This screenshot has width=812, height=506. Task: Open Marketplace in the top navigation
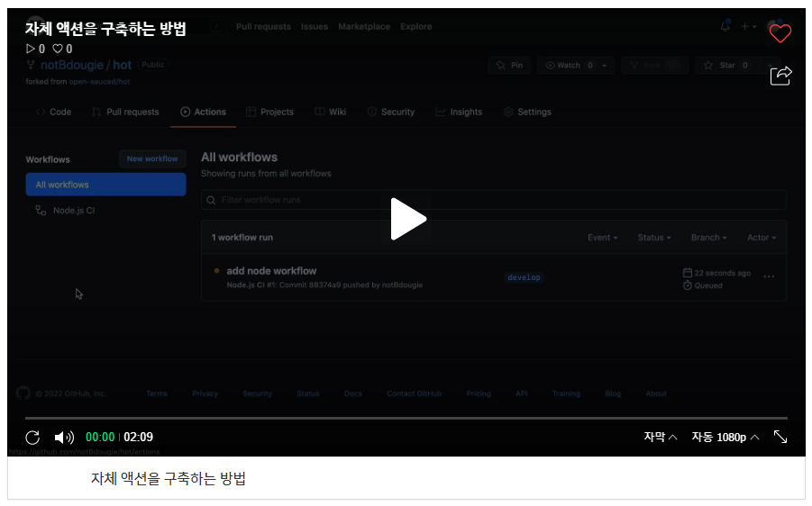[x=364, y=26]
